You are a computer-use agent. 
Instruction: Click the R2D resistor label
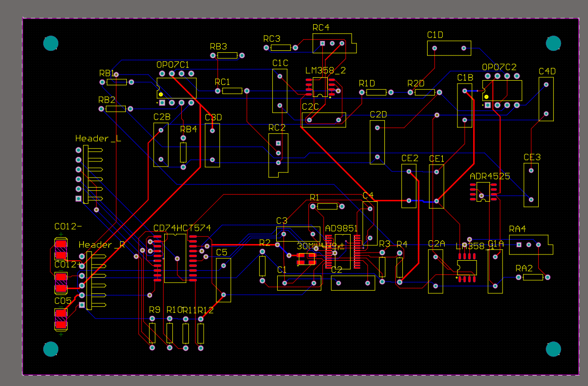(x=416, y=83)
